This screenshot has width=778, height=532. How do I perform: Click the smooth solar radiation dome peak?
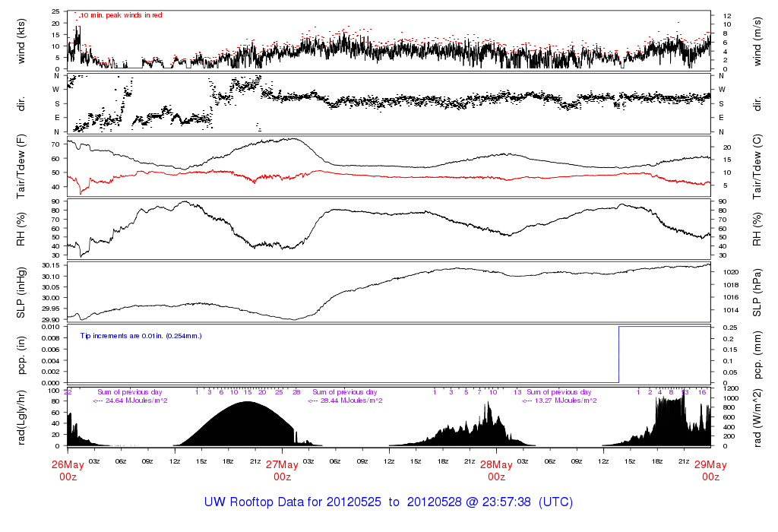(x=247, y=403)
